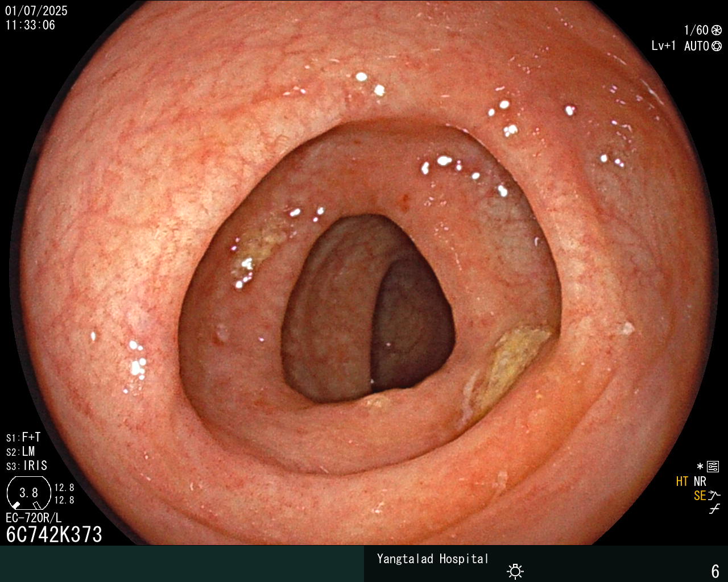
Task: Click the serial number 6C742K373
Action: pos(54,535)
